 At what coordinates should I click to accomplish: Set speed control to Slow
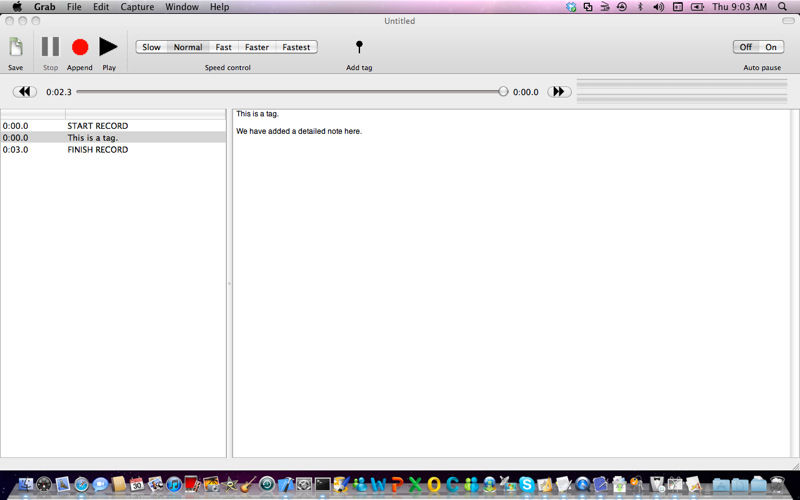[x=151, y=47]
